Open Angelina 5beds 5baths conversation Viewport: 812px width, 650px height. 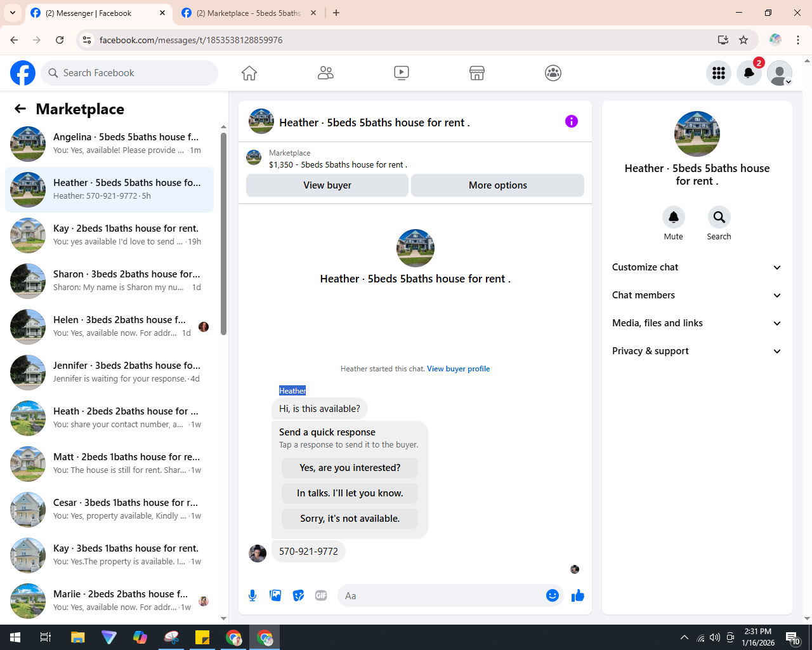coord(110,144)
